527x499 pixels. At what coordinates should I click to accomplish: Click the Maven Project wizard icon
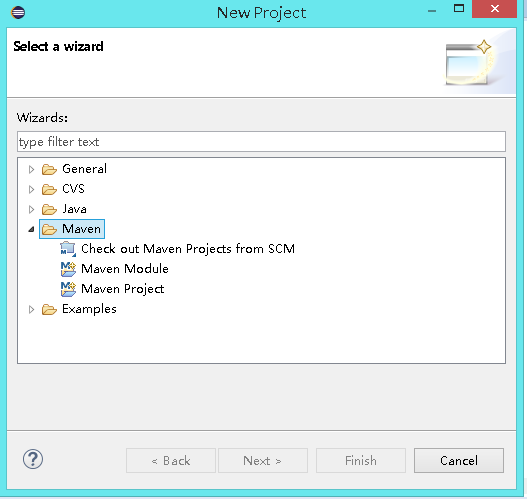click(x=68, y=289)
